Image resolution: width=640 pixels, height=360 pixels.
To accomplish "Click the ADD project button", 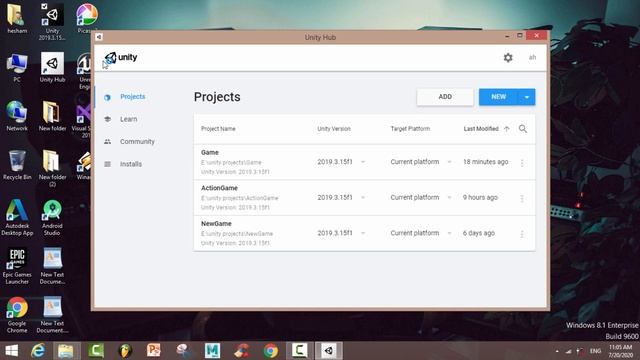I will click(445, 97).
